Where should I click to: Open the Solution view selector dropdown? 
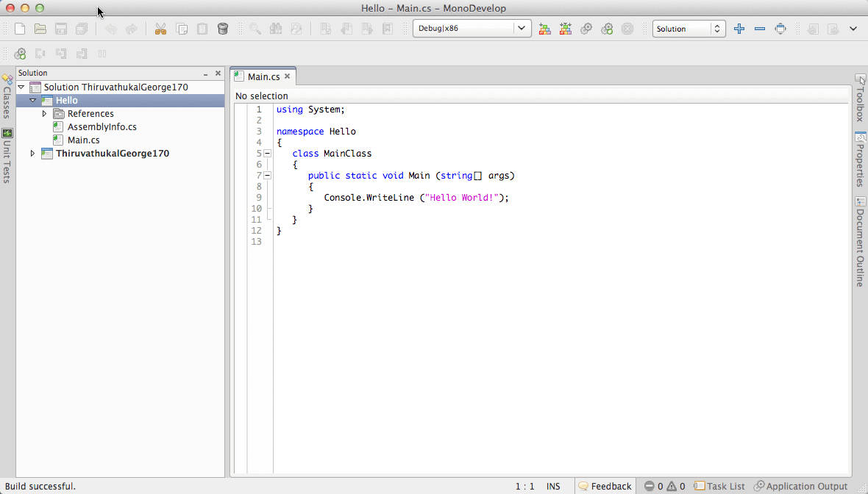pos(689,29)
